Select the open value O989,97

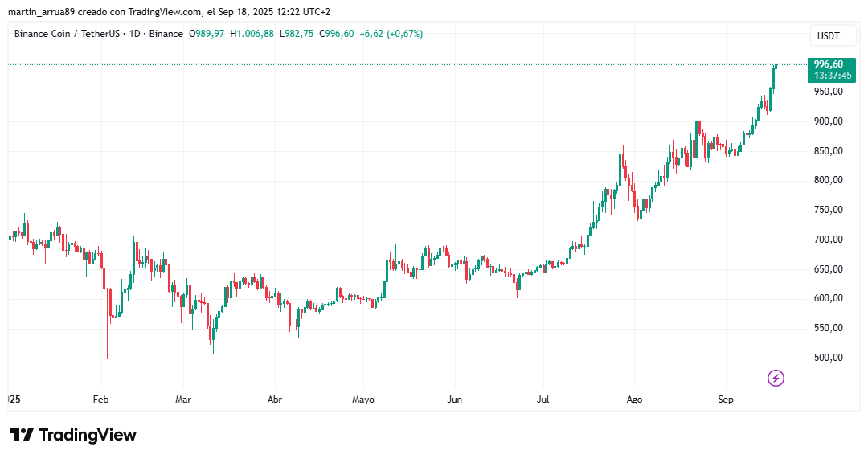tap(208, 34)
